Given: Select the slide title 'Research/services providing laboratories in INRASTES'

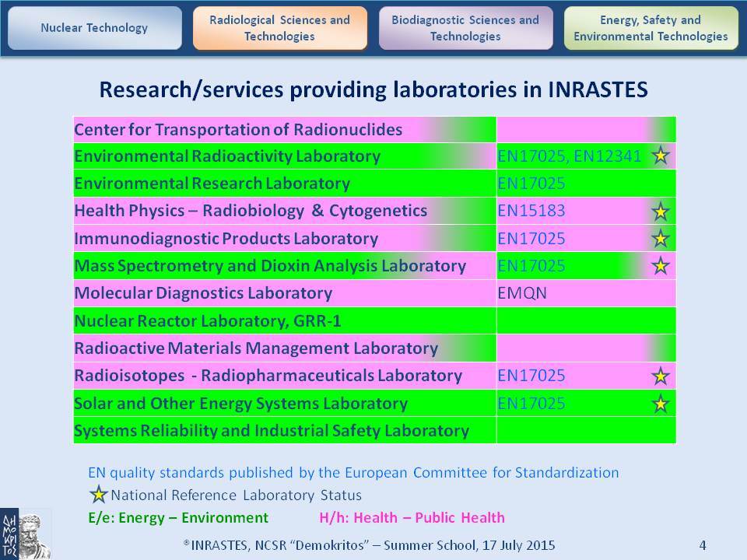Looking at the screenshot, I should click(373, 89).
